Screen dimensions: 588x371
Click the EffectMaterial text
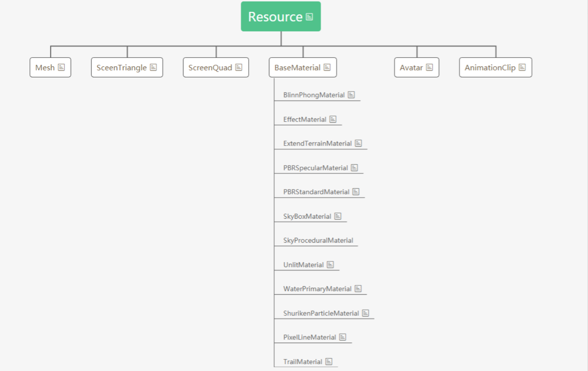[304, 119]
